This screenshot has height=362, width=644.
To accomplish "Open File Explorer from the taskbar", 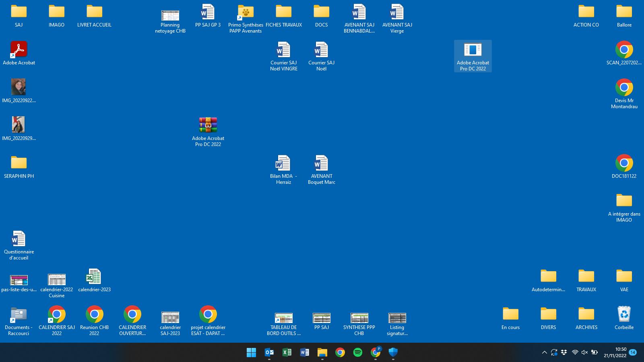I will (x=322, y=352).
